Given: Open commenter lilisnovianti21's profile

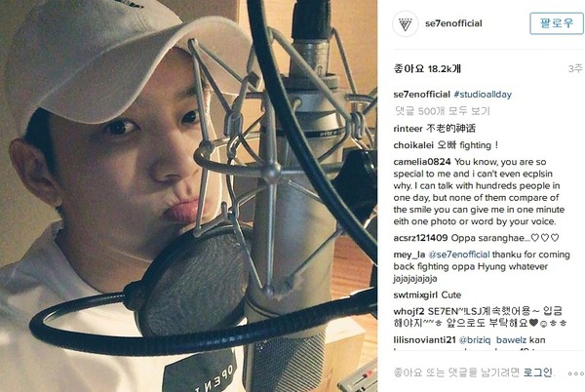Looking at the screenshot, I should tap(424, 340).
